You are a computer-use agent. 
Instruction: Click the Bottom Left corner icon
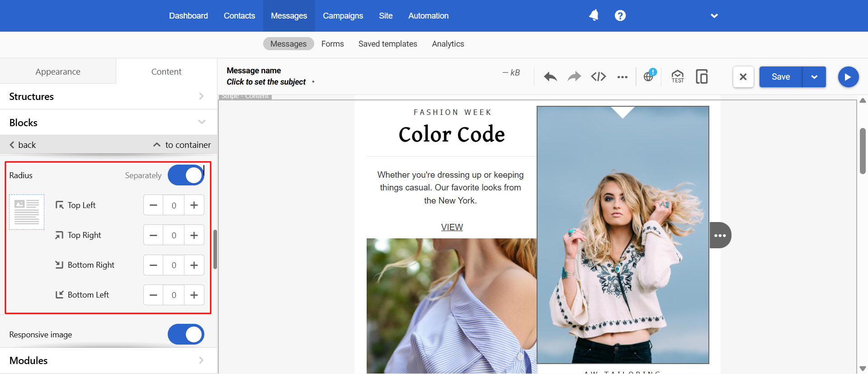click(x=59, y=294)
